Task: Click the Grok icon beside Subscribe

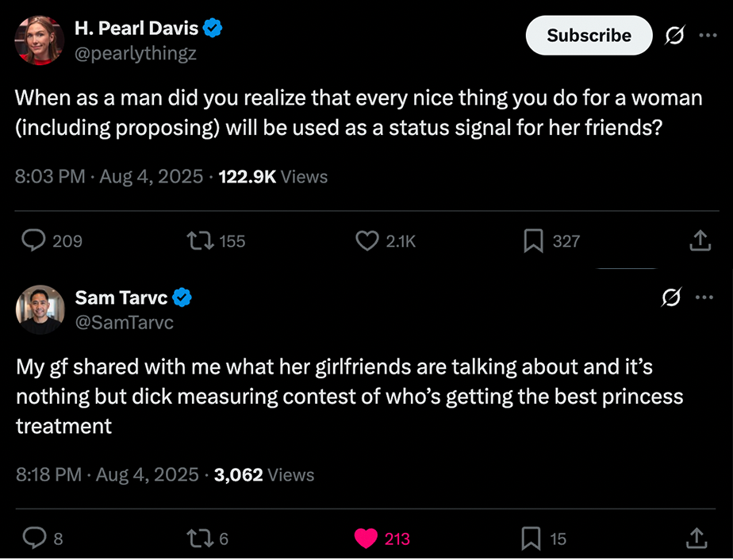Action: click(676, 36)
